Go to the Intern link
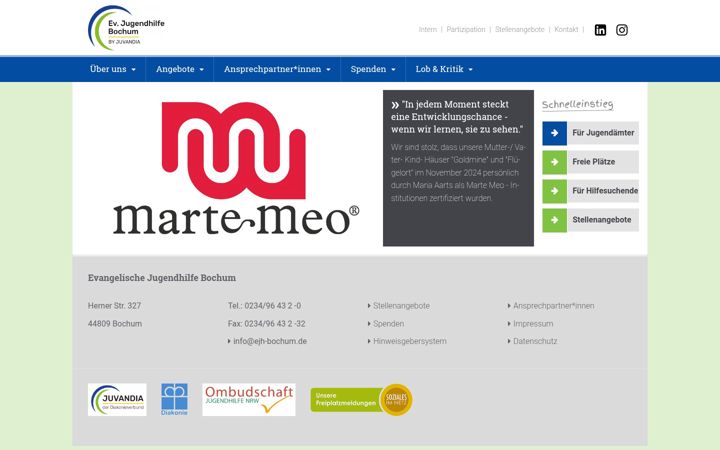Screen dimensions: 720x450 pos(428,29)
